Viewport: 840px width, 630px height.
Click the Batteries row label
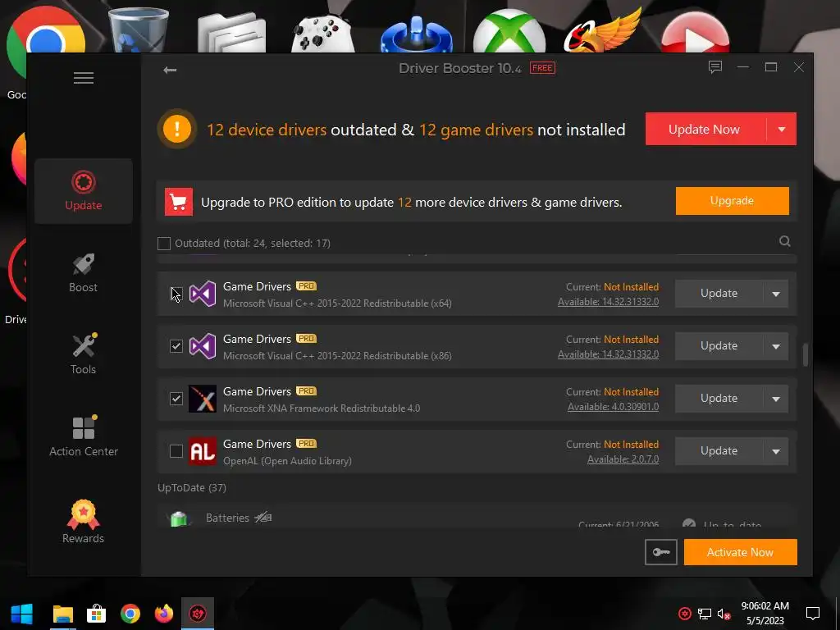point(228,518)
